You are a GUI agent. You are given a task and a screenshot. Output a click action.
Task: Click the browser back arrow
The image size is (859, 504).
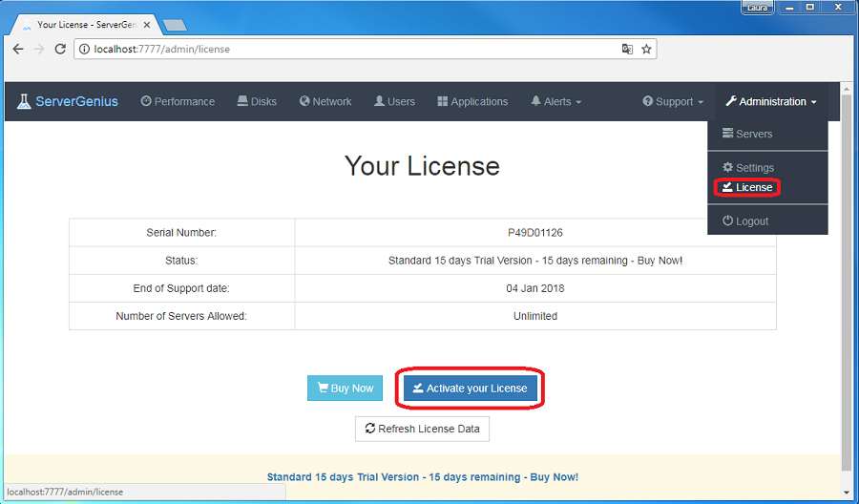tap(18, 49)
